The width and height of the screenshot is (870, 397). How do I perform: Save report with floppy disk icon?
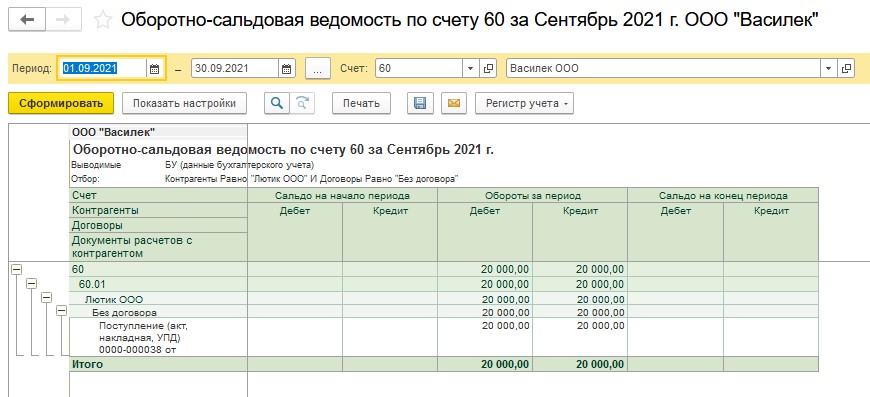pos(420,103)
